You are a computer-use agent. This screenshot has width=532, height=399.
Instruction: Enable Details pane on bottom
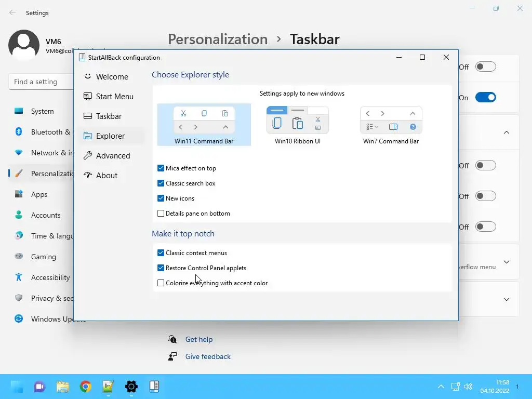(161, 214)
